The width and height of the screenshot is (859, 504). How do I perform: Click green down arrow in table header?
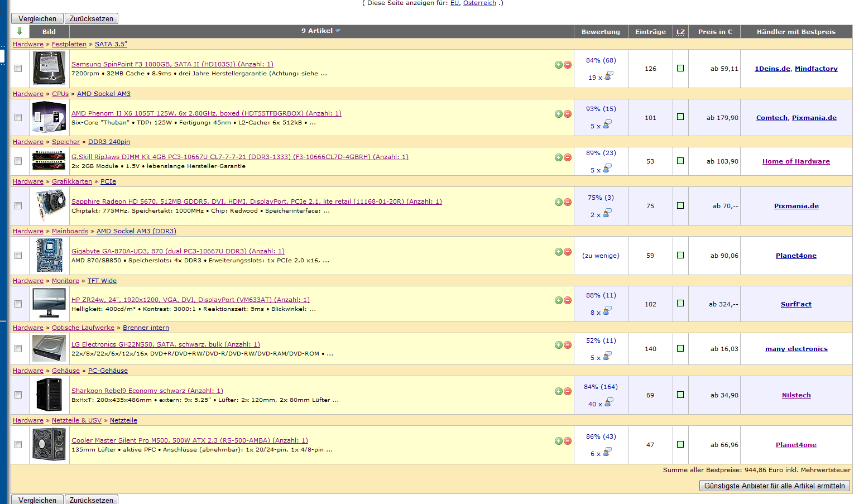[x=20, y=31]
